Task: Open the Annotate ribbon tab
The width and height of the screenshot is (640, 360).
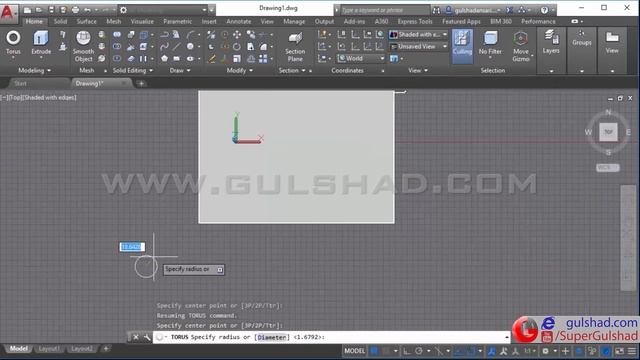Action: (239, 21)
